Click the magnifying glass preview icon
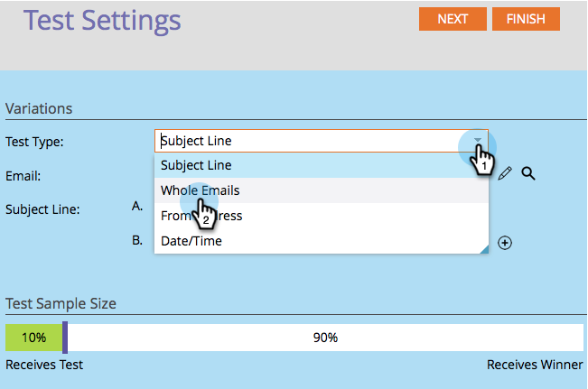This screenshot has height=389, width=588. (528, 172)
